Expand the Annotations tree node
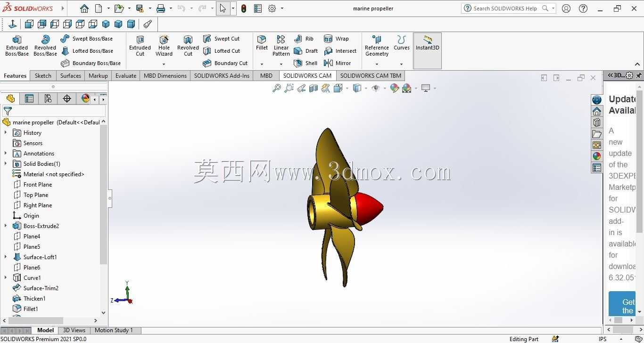644x343 pixels. (6, 154)
